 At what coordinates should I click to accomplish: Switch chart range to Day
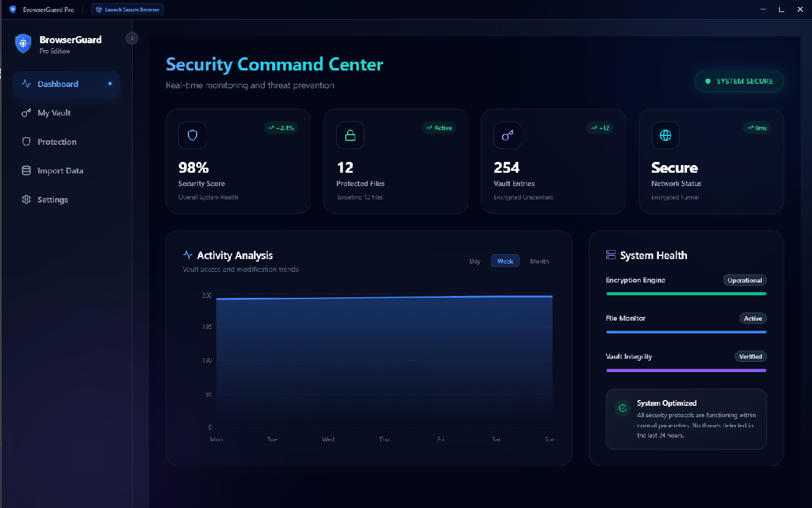475,262
